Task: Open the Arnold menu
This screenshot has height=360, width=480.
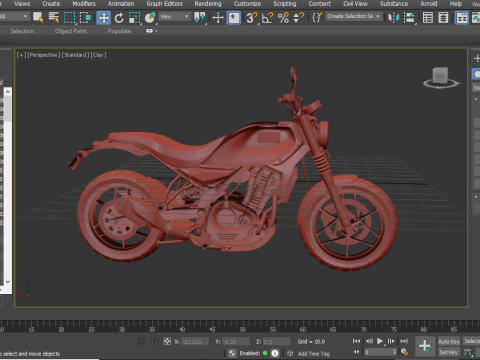Action: click(429, 4)
